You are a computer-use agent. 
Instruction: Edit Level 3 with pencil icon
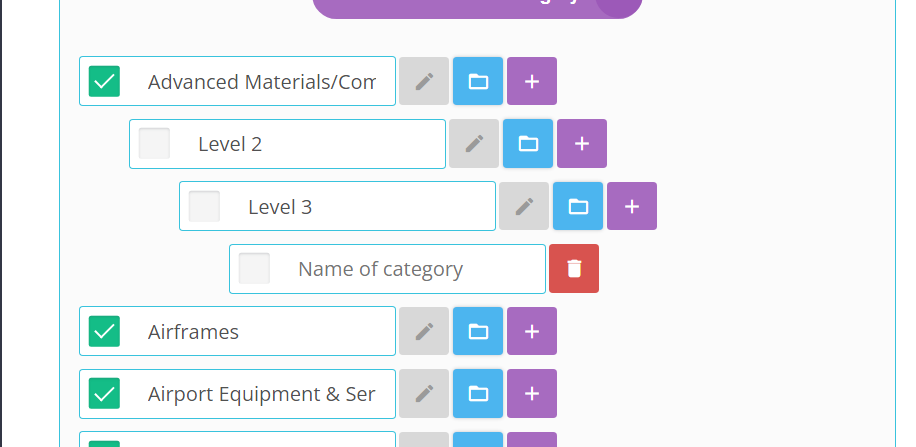[x=524, y=206]
